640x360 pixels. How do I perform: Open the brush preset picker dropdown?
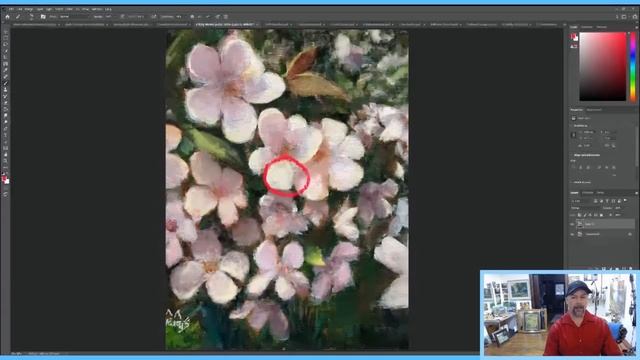coord(31,17)
